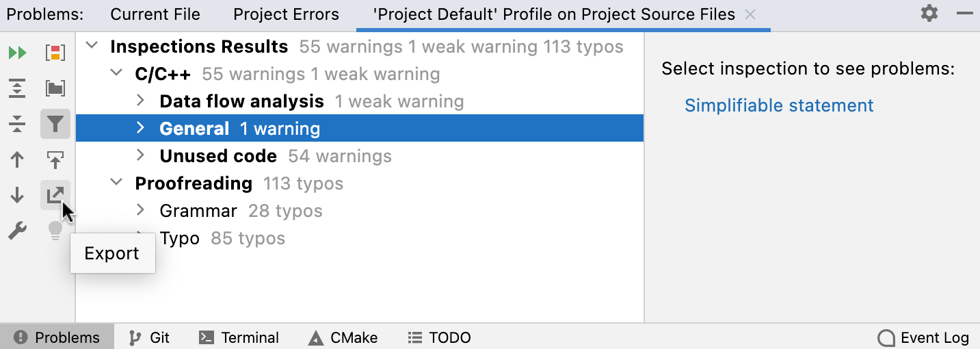Click the Expand All icon
The image size is (980, 349).
tap(17, 88)
